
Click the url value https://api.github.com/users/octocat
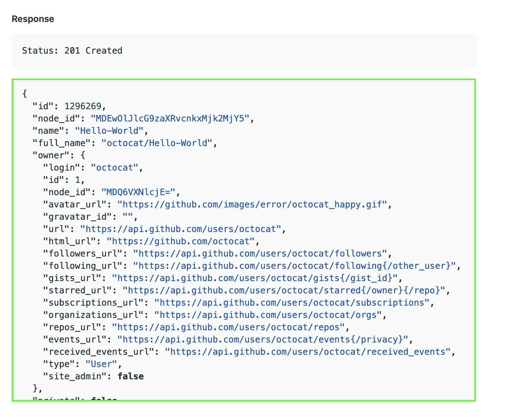[x=181, y=229]
